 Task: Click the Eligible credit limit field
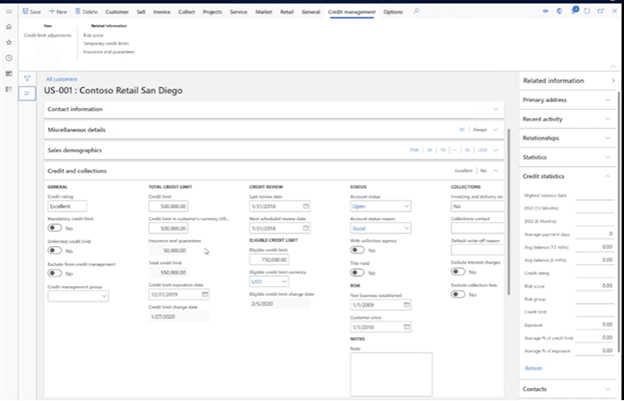[269, 259]
